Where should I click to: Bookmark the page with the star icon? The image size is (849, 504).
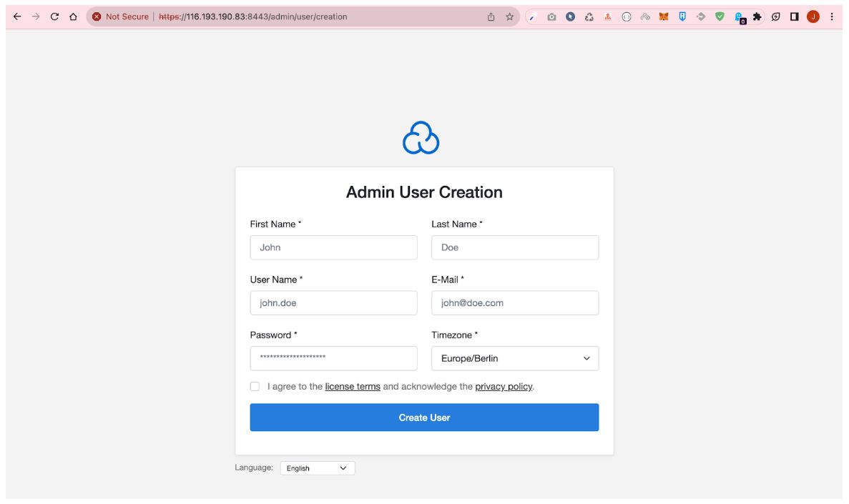pos(509,16)
